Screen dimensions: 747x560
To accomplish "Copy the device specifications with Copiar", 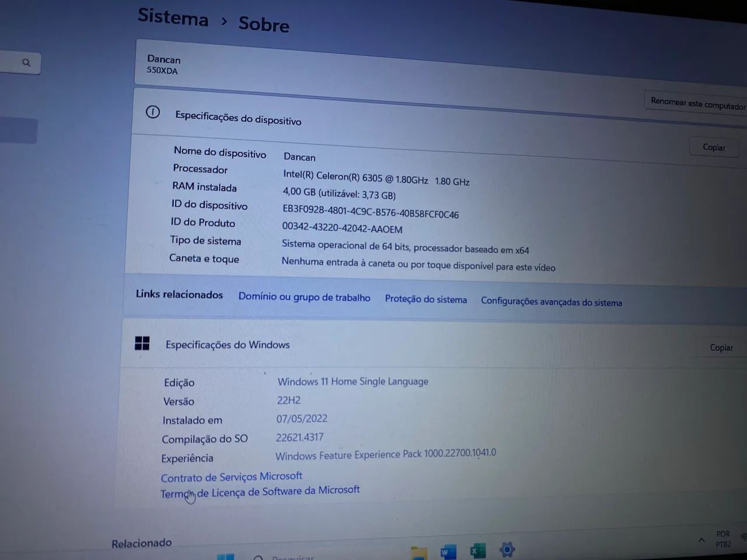I will [714, 147].
